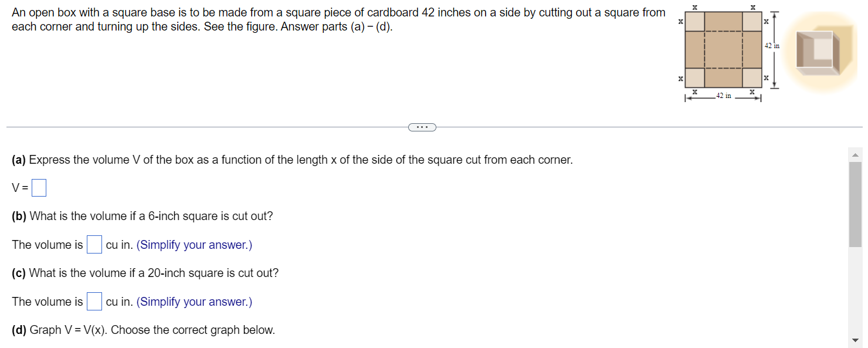Screen dimensions: 868x348
Task: Click the 42 in horizontal measurement arrow
Action: coord(723,98)
